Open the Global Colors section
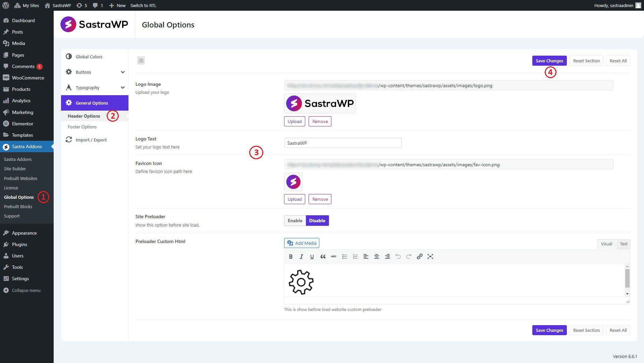Image resolution: width=644 pixels, height=363 pixels. (x=95, y=57)
